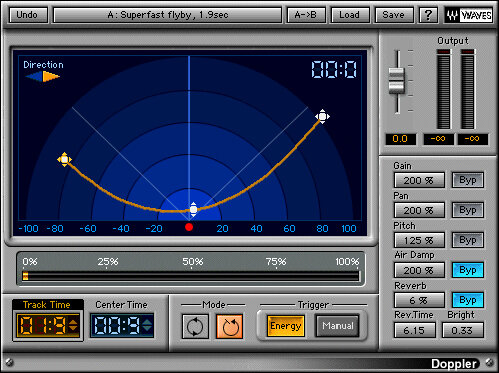Open preset menu Superfast flyby

168,15
